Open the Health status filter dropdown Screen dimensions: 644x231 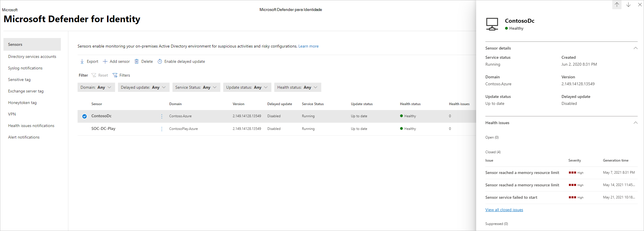(298, 87)
